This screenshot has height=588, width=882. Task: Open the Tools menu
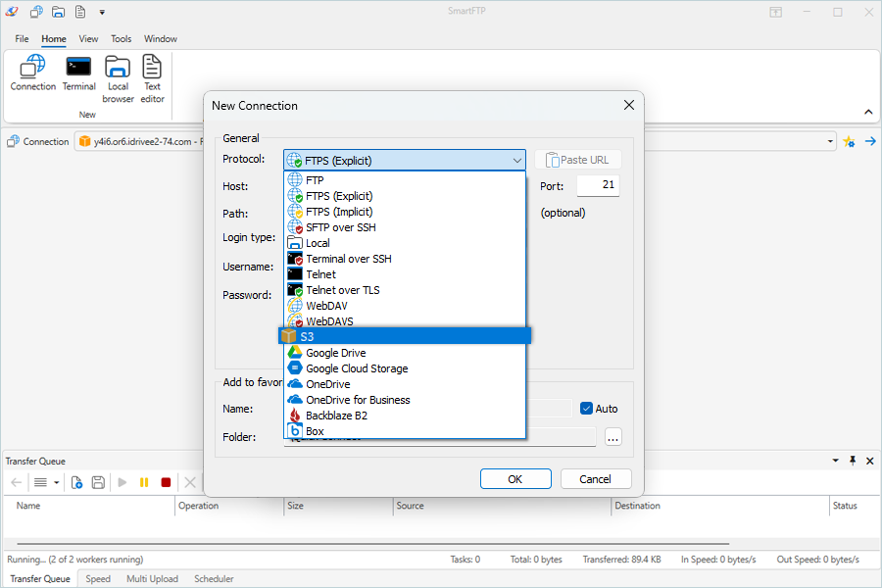(x=121, y=39)
